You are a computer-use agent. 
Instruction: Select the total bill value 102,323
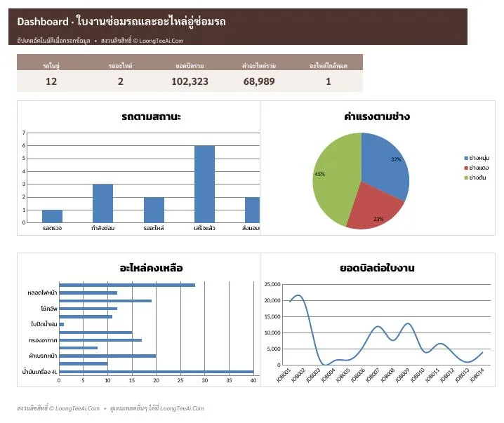coord(190,81)
